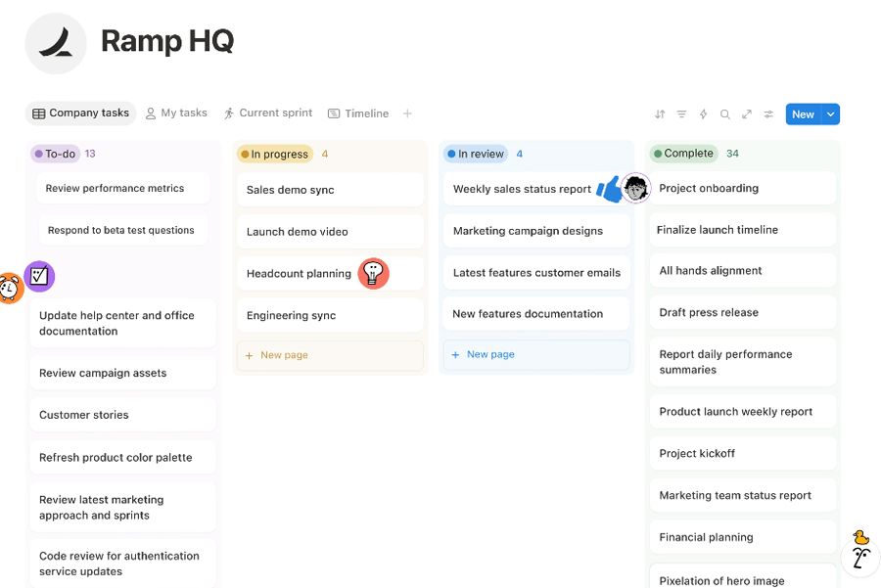881x588 pixels.
Task: Open the view settings sliders icon
Action: [768, 114]
